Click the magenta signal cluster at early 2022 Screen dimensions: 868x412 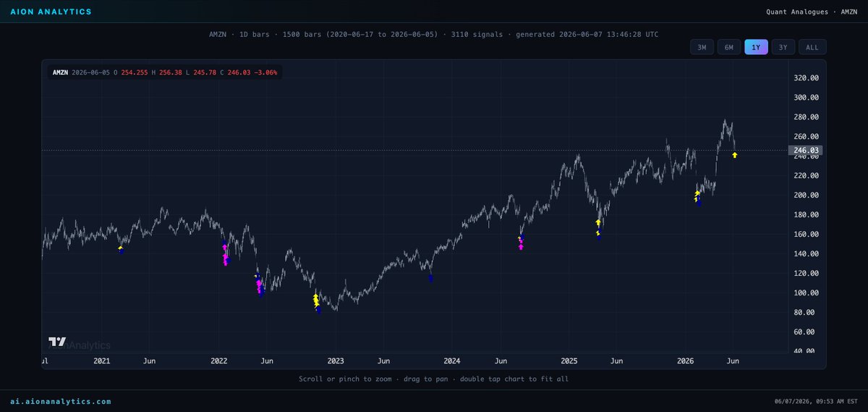pyautogui.click(x=226, y=255)
